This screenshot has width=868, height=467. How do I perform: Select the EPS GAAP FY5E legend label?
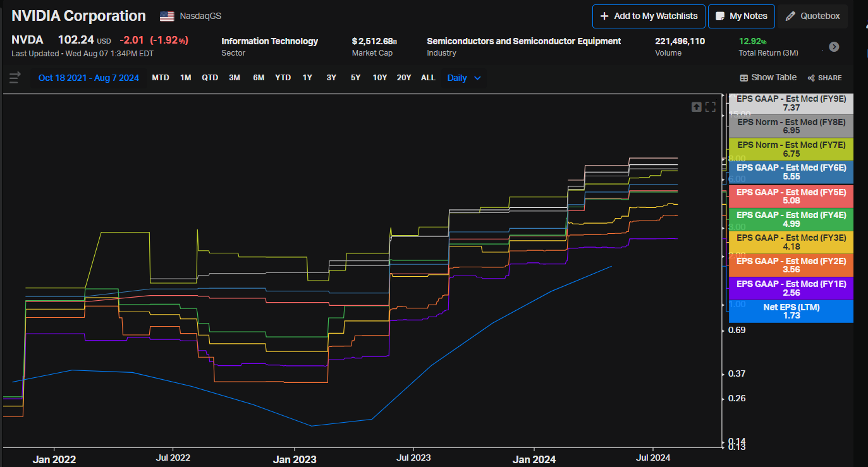(791, 196)
